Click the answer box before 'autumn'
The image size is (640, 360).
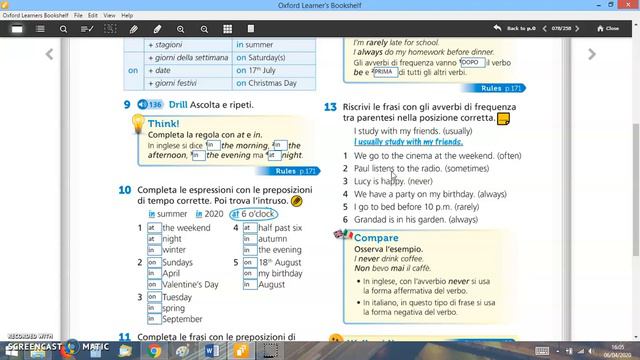250,239
